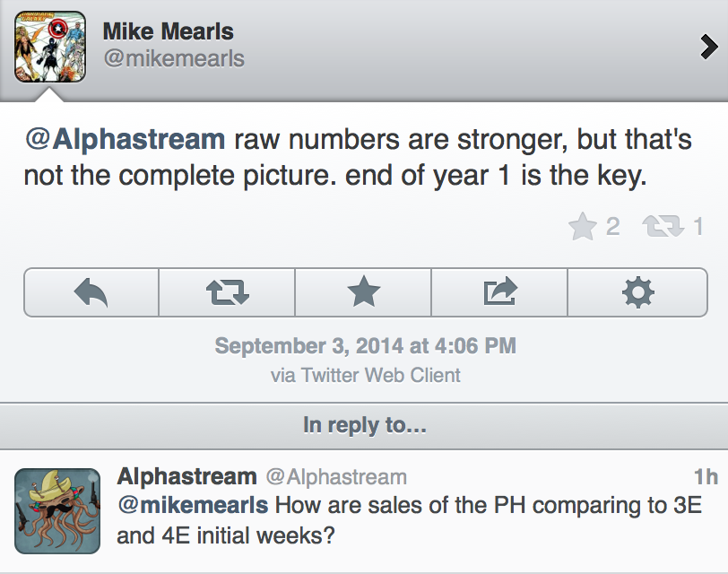Open @Alphastream handle beside author name

click(335, 477)
